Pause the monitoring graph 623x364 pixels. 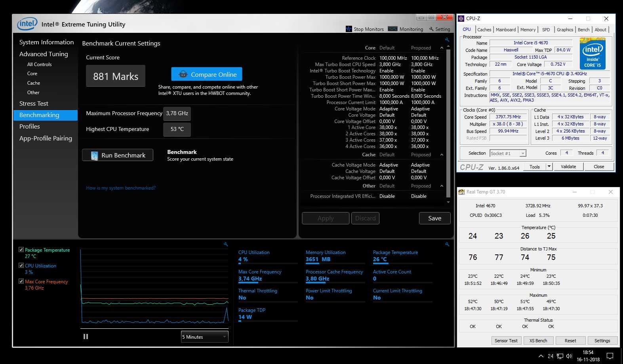[86, 337]
